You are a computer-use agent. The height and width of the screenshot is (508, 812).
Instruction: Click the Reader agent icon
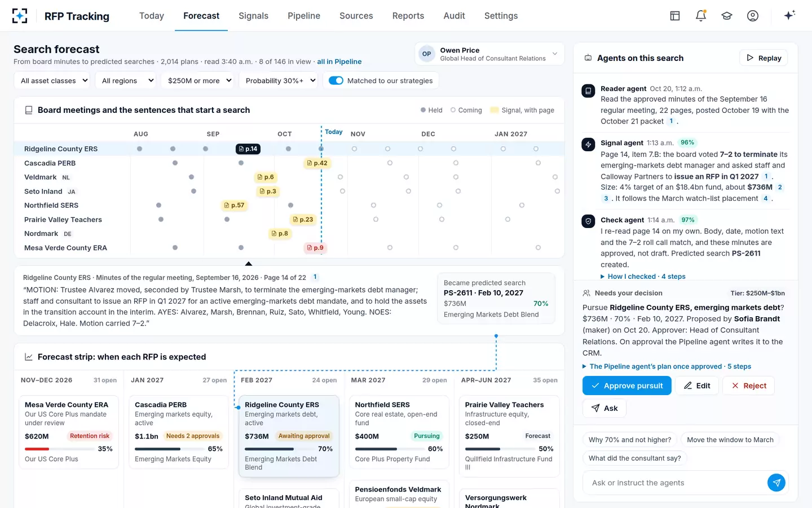click(x=588, y=90)
